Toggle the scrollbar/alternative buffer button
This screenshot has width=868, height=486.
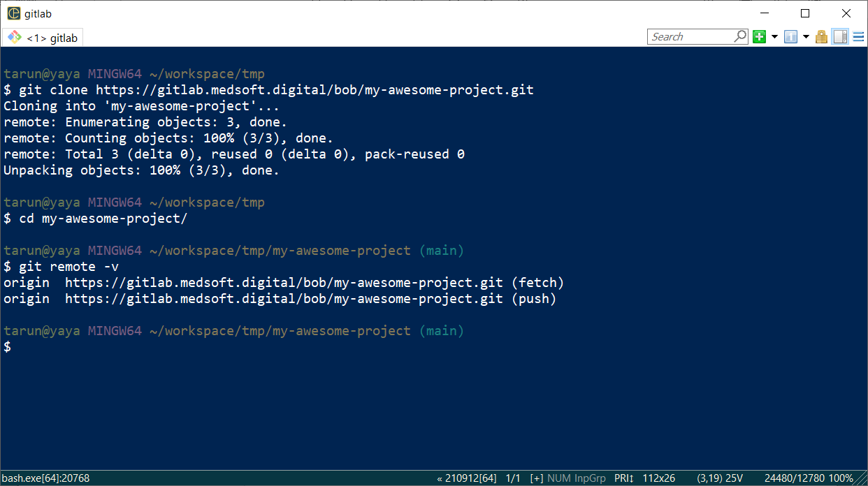(x=840, y=37)
